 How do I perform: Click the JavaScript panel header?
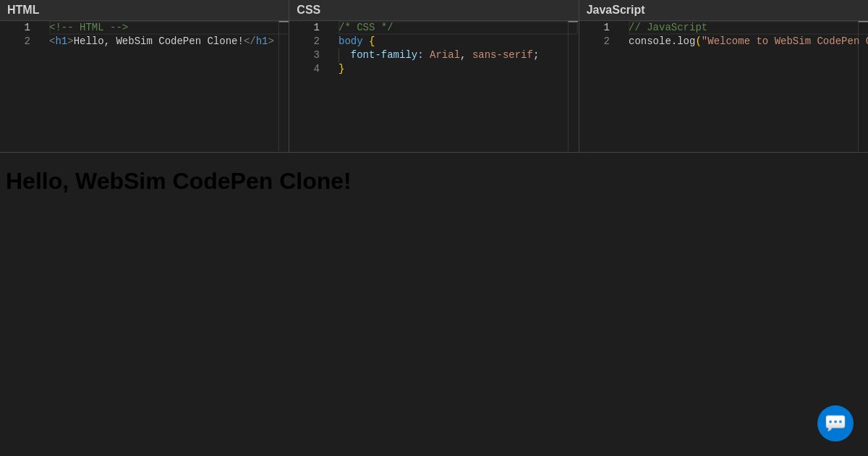pyautogui.click(x=616, y=9)
